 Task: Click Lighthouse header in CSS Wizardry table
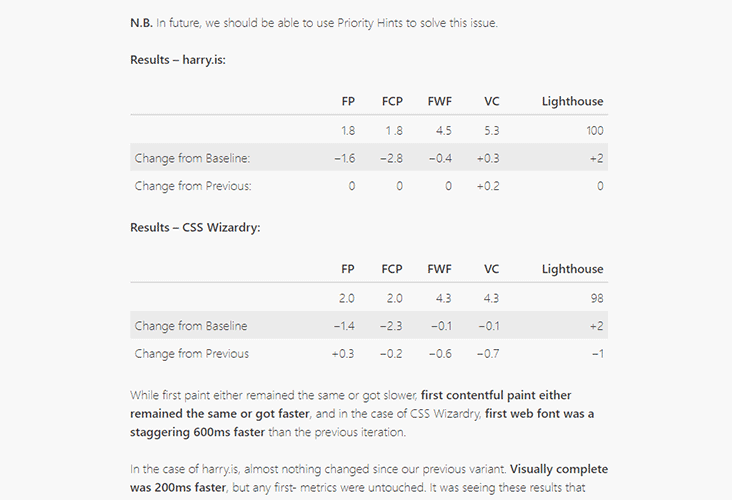572,269
